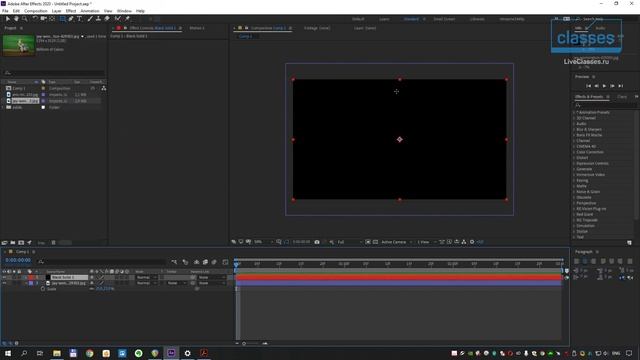
Task: Open the Windows Start menu
Action: pyautogui.click(x=8, y=353)
